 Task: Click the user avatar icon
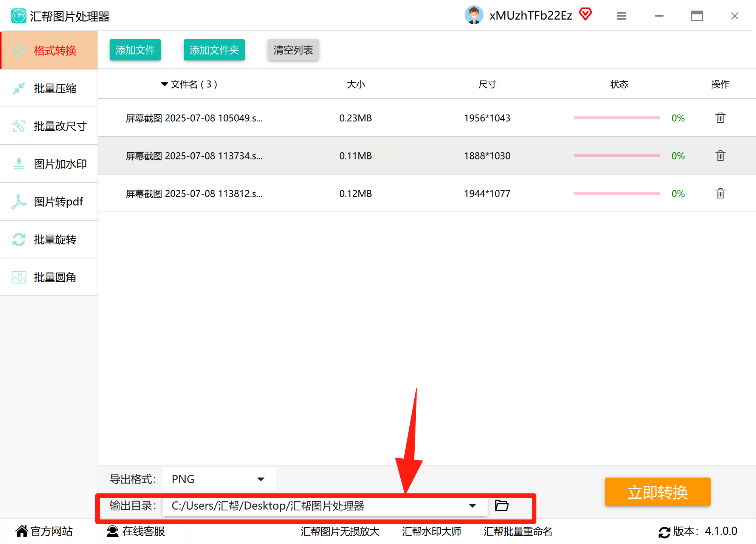point(474,15)
